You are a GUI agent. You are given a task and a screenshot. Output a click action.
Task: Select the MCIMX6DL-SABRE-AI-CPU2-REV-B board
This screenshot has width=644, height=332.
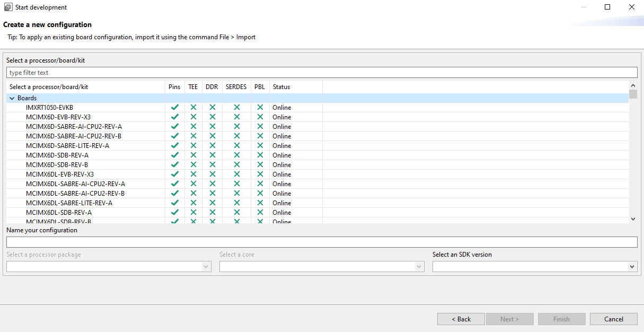(75, 193)
